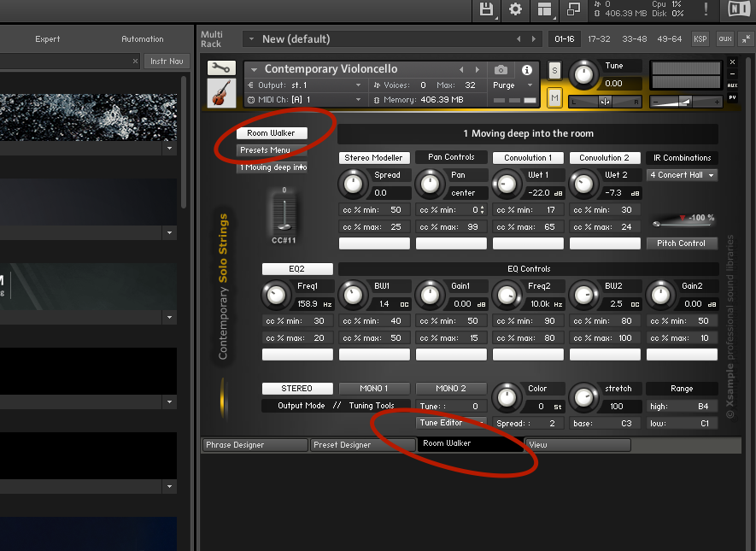
Task: Click the pan L-R slider
Action: (605, 102)
